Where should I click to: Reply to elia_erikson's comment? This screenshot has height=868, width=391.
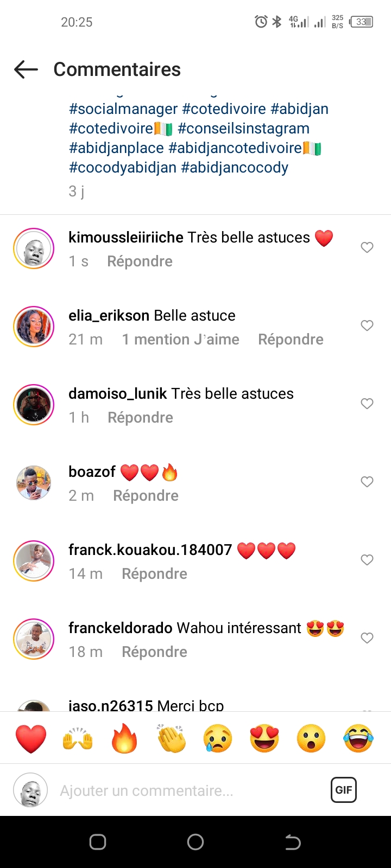(291, 339)
